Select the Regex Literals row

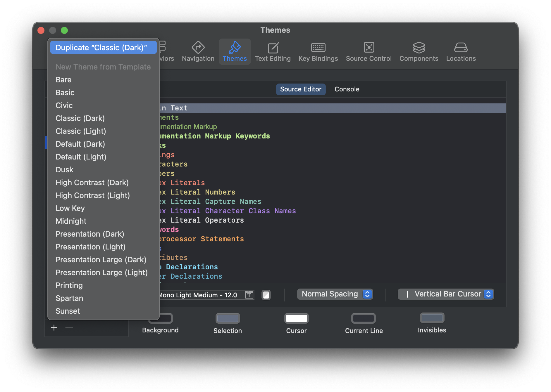point(333,183)
